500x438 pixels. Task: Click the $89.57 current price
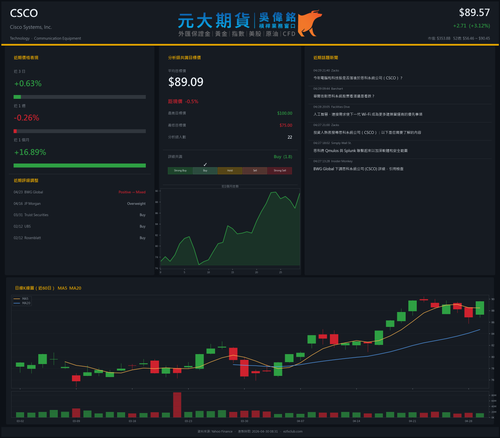pyautogui.click(x=474, y=13)
